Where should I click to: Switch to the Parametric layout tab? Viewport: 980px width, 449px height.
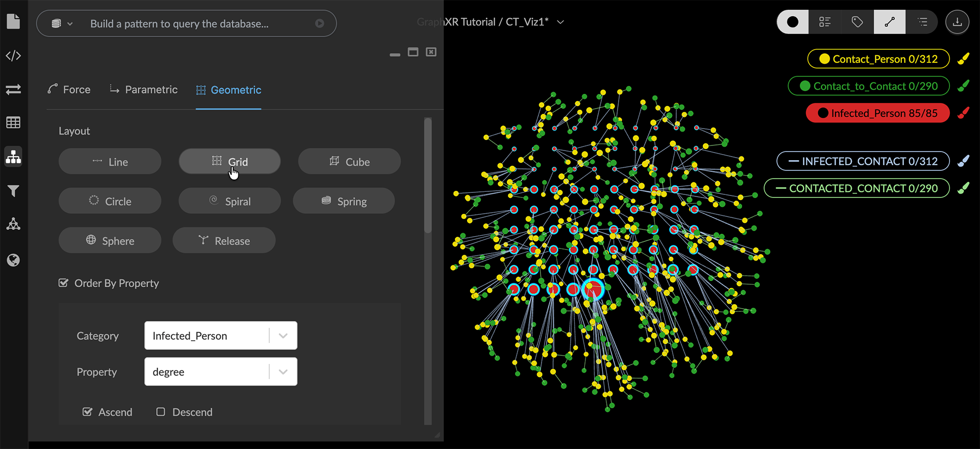coord(143,90)
